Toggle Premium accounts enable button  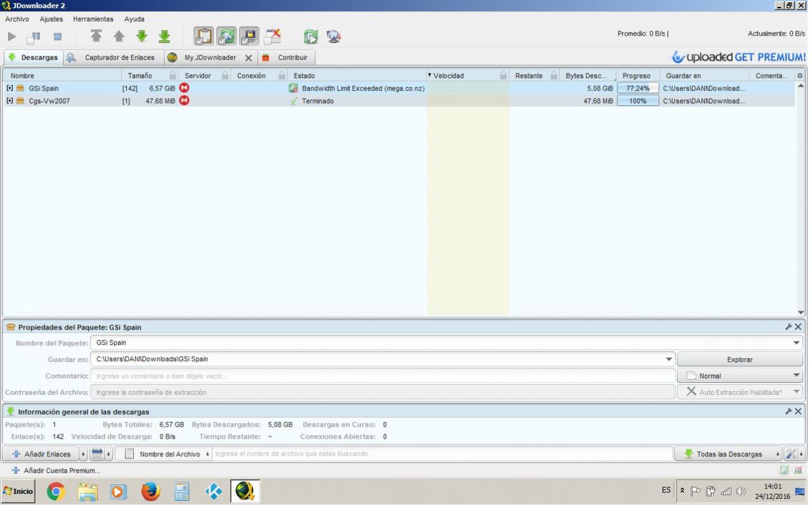tap(249, 36)
